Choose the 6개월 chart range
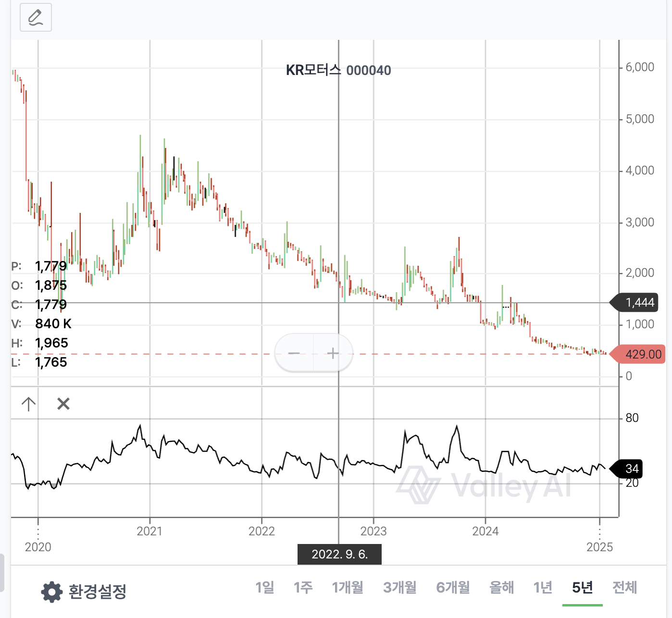Image resolution: width=672 pixels, height=618 pixels. (453, 587)
